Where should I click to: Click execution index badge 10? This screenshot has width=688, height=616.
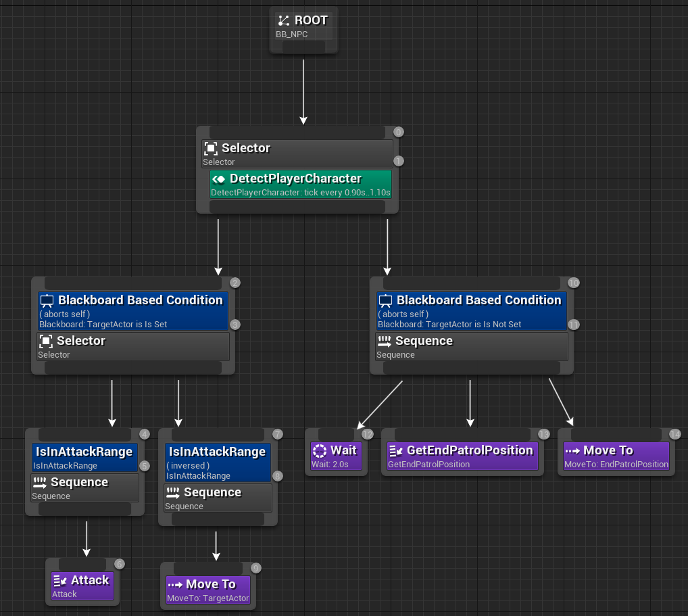point(574,283)
